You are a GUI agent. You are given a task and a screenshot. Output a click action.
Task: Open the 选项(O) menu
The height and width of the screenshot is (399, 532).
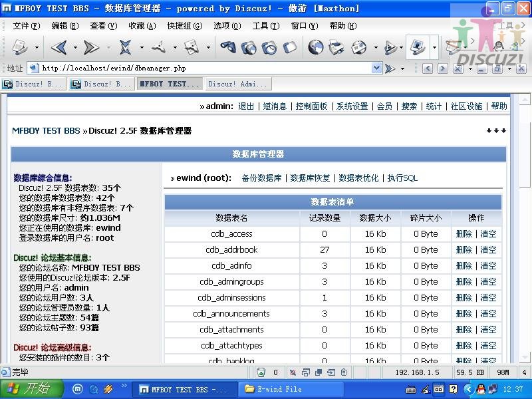pos(227,26)
